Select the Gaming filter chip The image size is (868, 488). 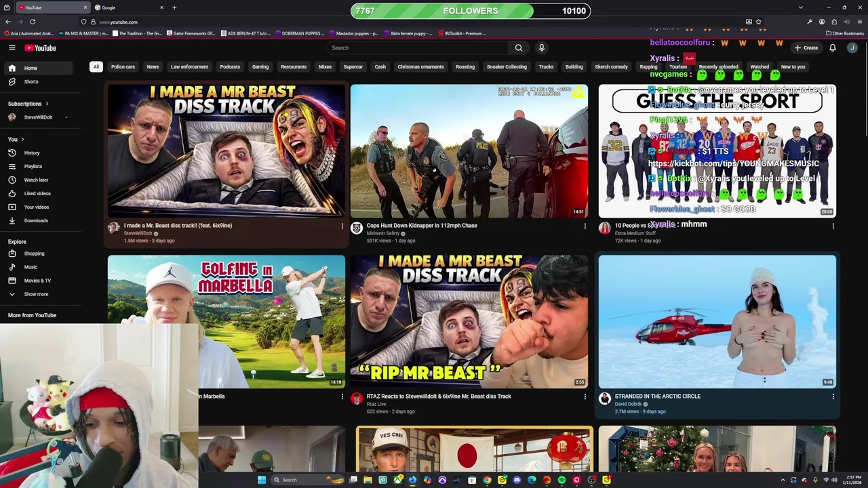[x=260, y=67]
